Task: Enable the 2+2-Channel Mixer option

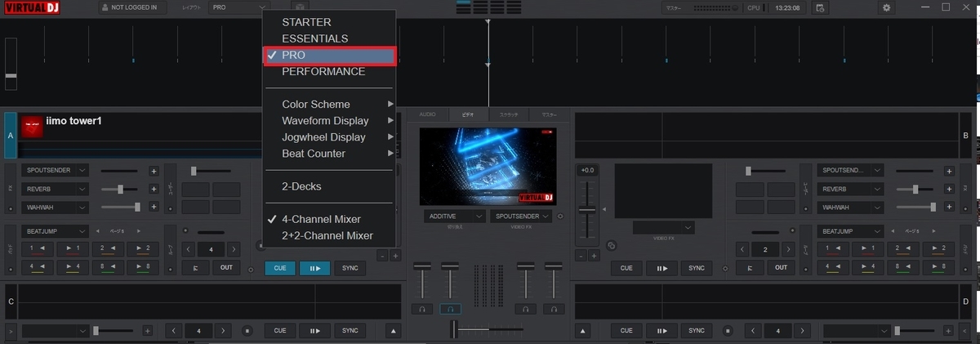Action: pos(329,235)
